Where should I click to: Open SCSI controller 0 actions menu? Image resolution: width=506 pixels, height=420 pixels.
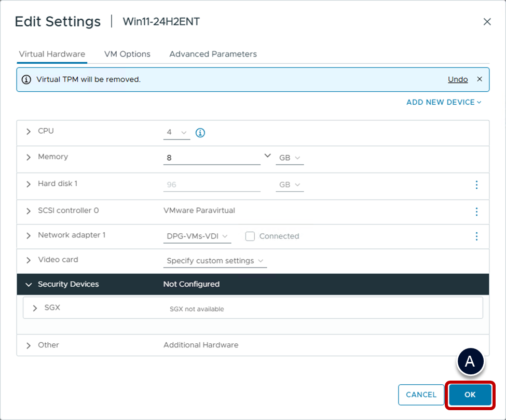[476, 212]
